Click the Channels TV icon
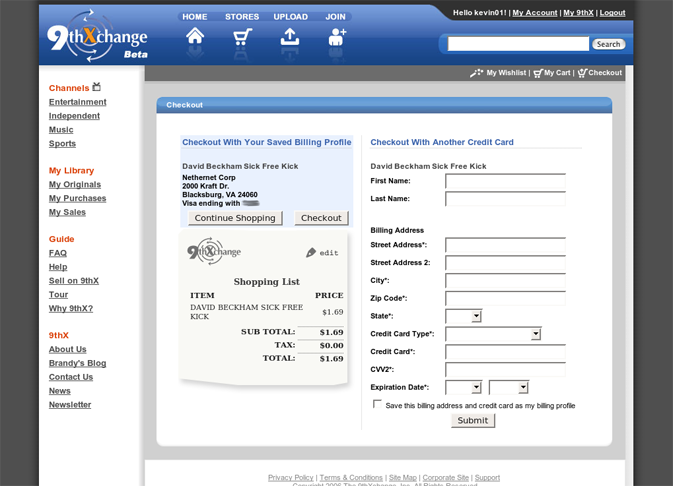 coord(97,87)
